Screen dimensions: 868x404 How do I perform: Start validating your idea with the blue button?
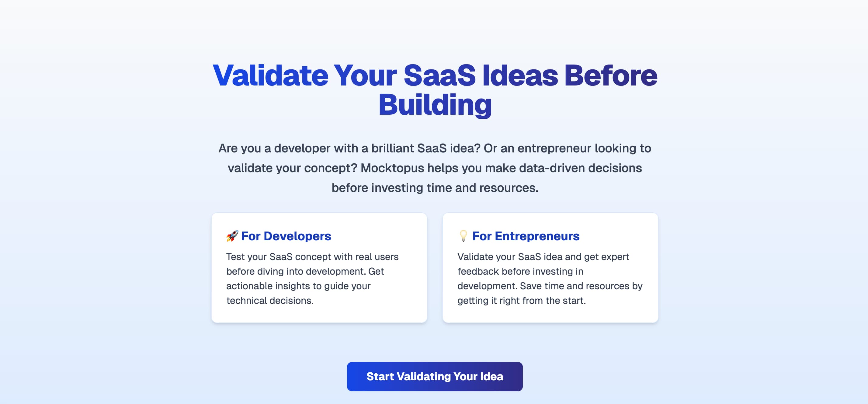[435, 376]
